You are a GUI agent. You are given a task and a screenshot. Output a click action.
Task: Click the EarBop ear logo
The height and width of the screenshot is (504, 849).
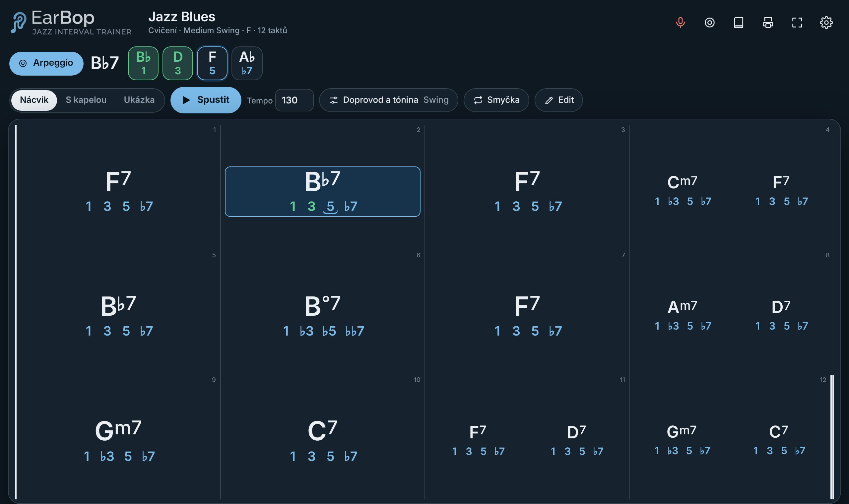(18, 23)
